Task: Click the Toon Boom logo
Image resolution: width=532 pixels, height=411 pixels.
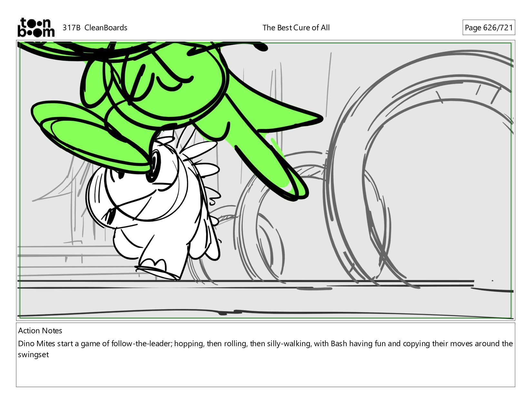Action: (x=36, y=27)
